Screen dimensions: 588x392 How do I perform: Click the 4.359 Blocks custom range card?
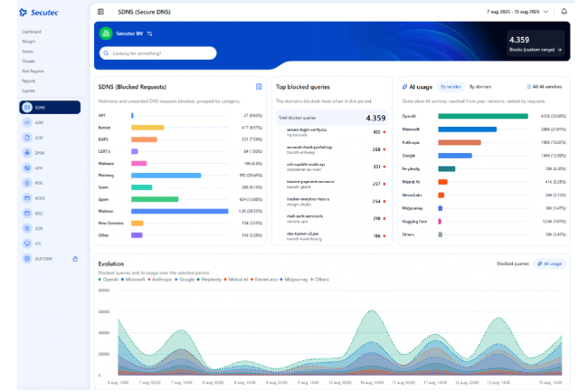point(536,43)
